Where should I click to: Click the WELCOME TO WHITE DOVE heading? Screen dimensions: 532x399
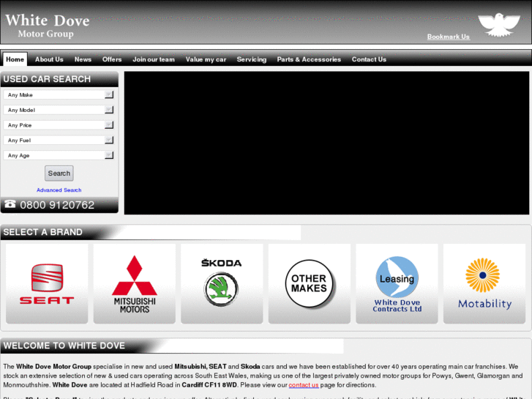point(64,346)
